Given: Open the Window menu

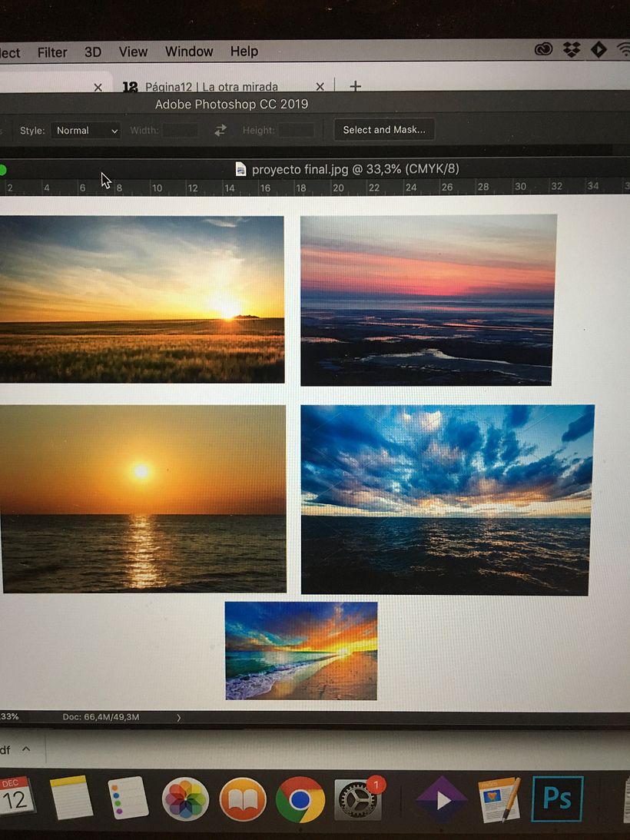Looking at the screenshot, I should point(189,51).
